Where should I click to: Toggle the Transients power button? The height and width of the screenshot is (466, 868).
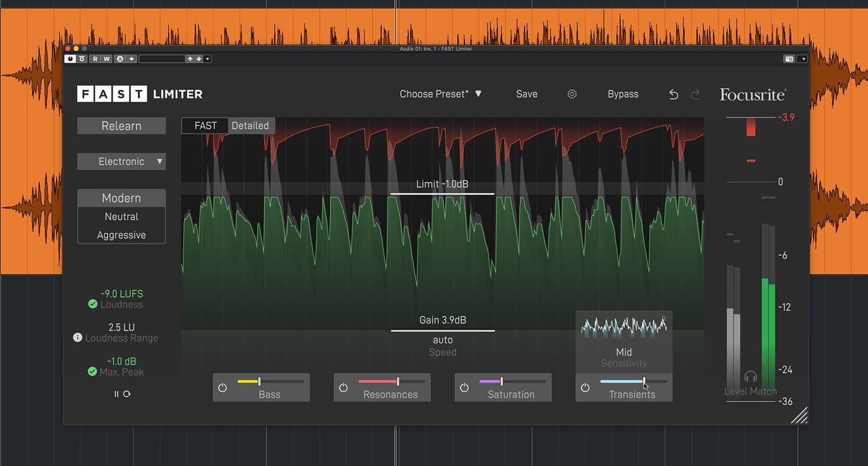point(585,388)
